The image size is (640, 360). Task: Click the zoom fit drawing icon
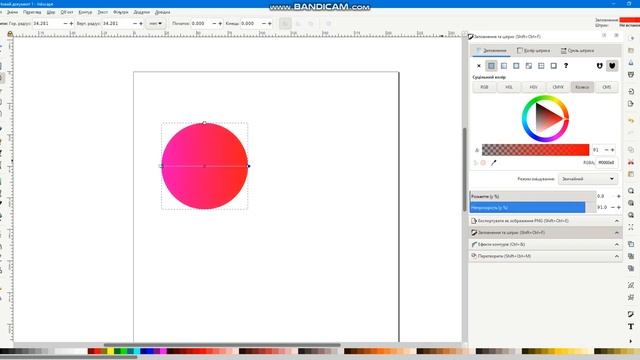(x=631, y=203)
